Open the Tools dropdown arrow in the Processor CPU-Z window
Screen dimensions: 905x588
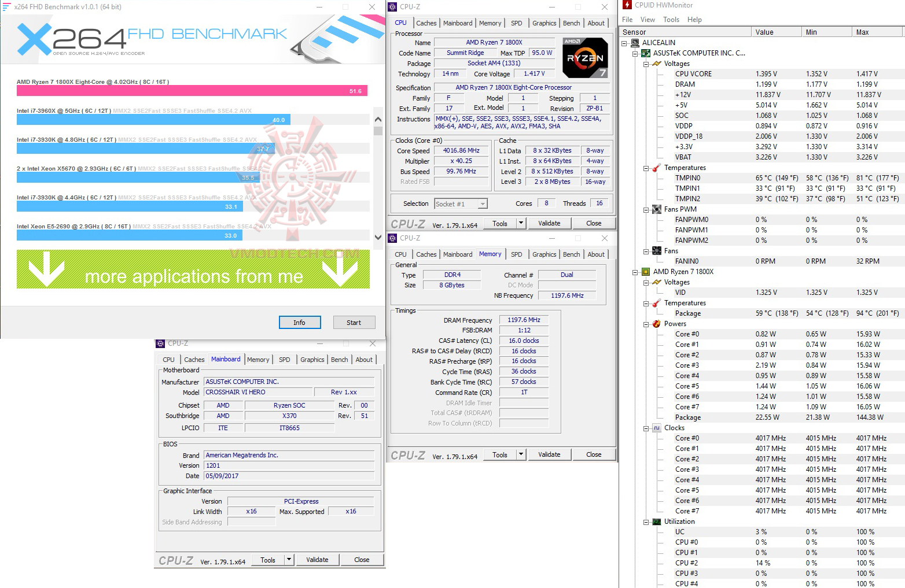[521, 223]
